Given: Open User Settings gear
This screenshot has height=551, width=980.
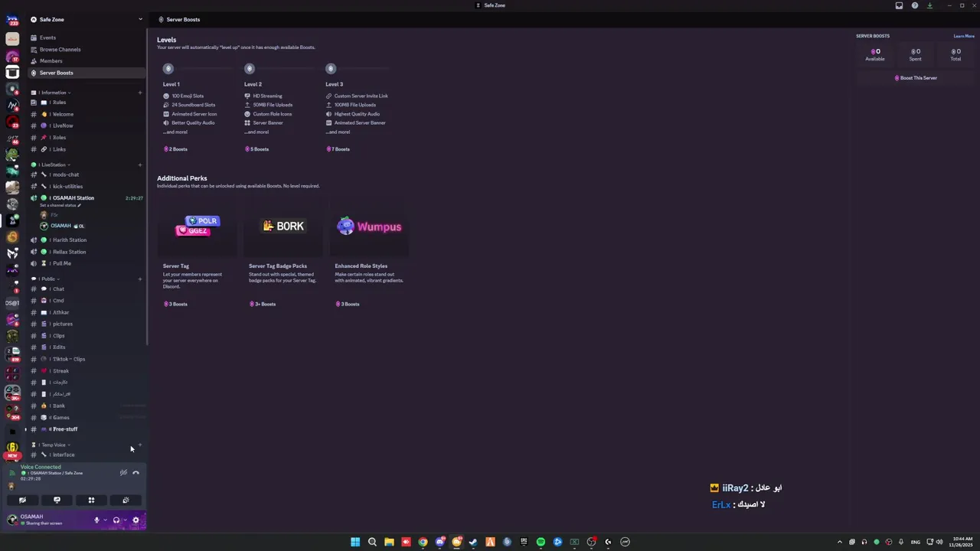Looking at the screenshot, I should coord(136,520).
